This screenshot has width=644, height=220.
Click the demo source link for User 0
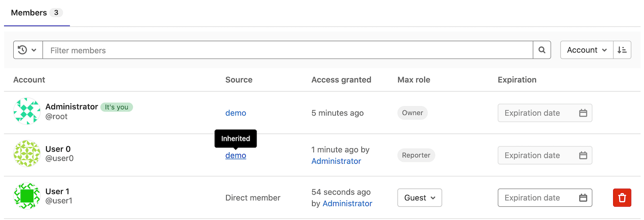(x=236, y=156)
